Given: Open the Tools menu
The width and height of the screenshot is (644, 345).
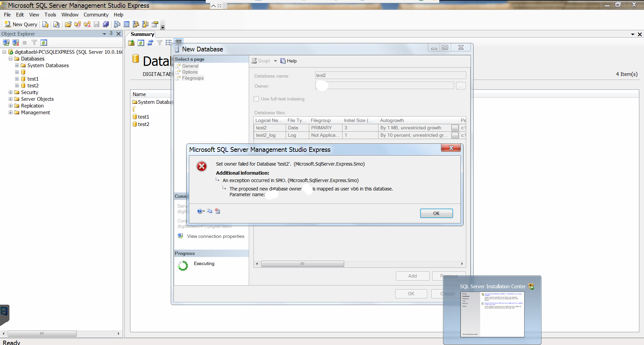Looking at the screenshot, I should 50,15.
